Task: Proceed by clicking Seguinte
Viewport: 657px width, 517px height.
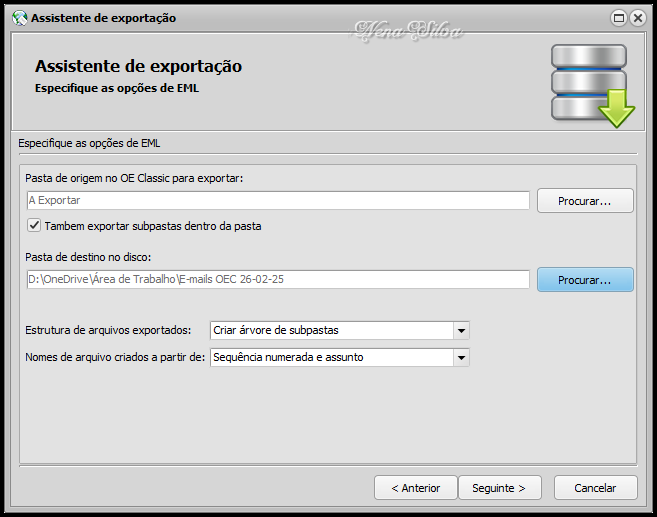Action: point(499,488)
